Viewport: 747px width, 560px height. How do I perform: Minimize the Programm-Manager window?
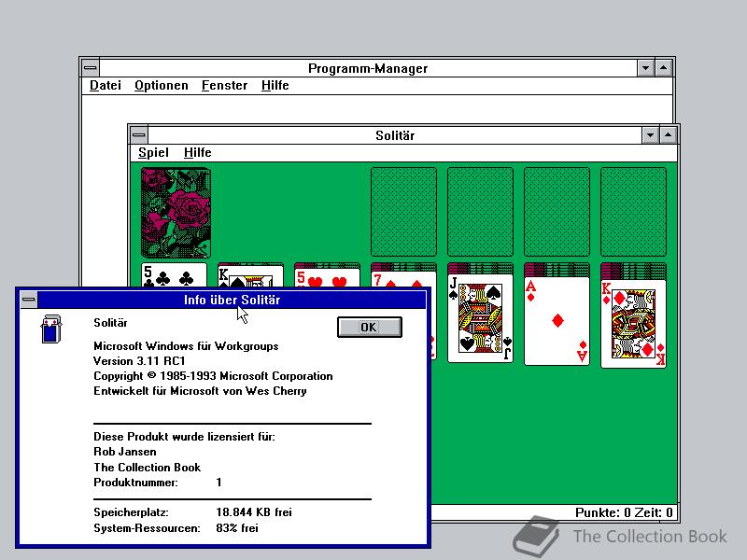pyautogui.click(x=645, y=68)
